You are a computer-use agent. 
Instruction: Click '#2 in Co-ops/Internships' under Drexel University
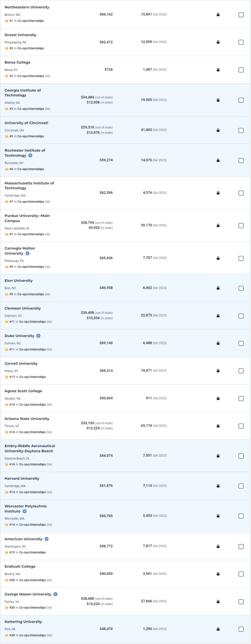click(27, 48)
